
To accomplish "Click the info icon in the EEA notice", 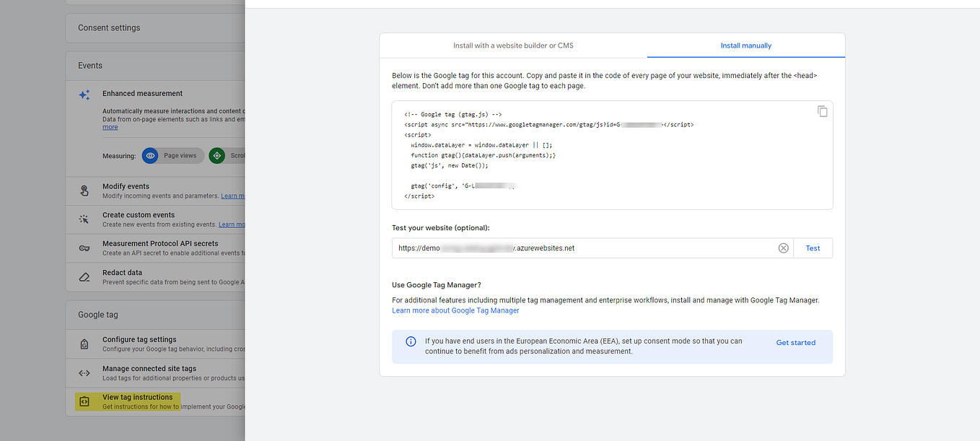I will (411, 342).
